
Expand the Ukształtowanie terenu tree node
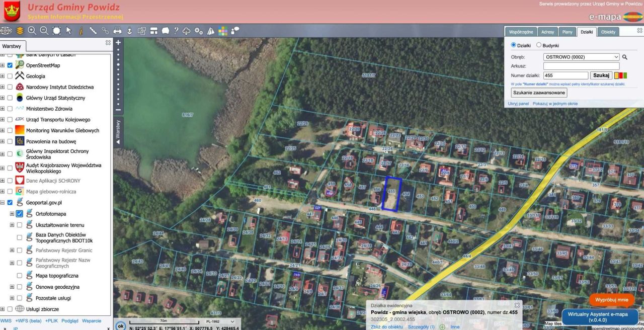pos(12,225)
